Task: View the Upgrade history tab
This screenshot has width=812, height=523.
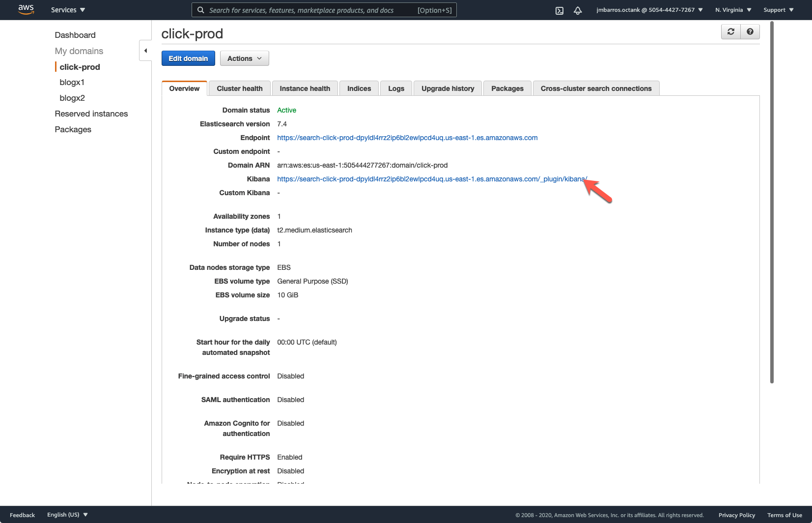Action: [448, 88]
